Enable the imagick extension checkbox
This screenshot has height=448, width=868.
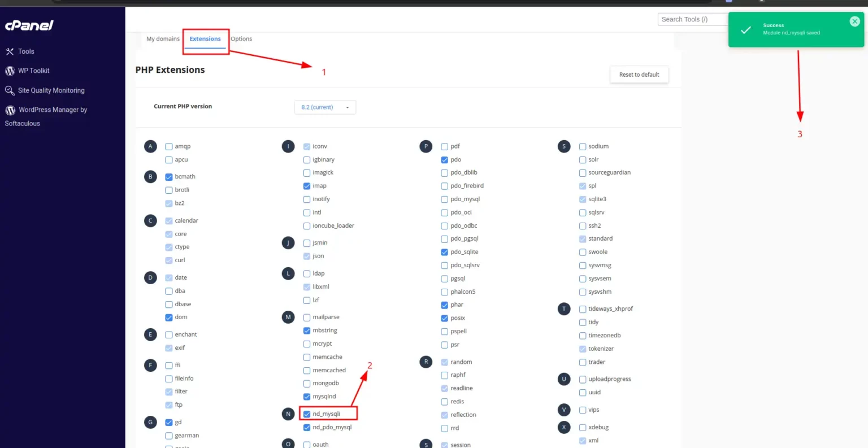click(x=306, y=172)
